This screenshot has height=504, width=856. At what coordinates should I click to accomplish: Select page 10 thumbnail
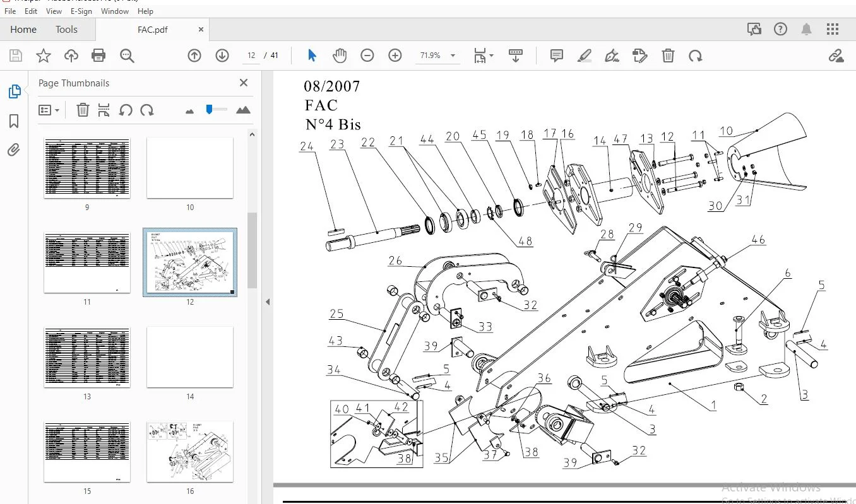click(190, 168)
